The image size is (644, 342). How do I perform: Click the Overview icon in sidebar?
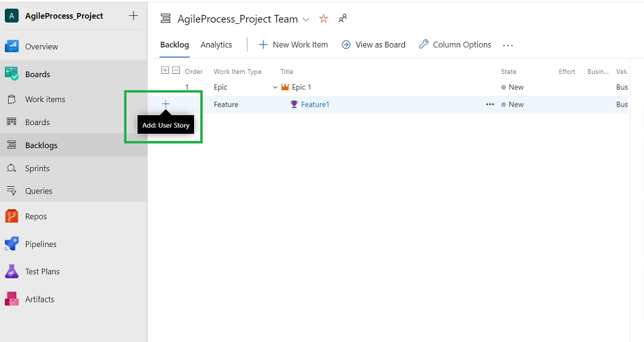12,47
